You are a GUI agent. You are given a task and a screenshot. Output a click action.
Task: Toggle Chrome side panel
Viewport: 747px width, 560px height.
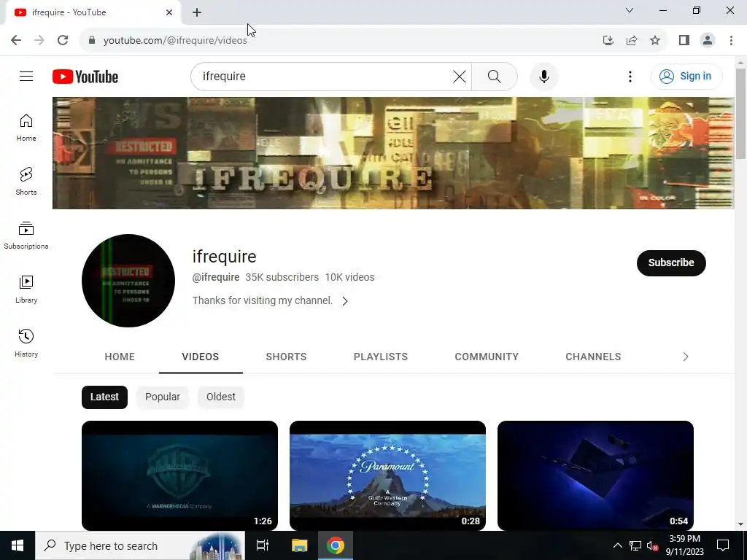(x=684, y=40)
